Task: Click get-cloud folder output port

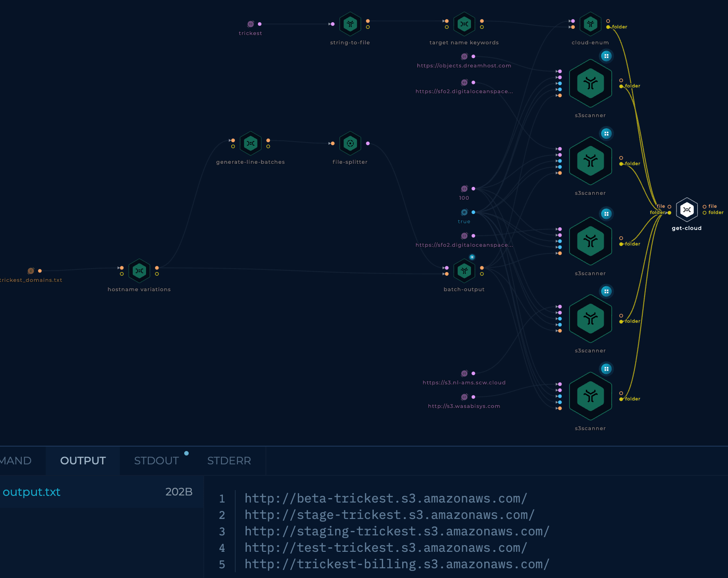Action: (704, 213)
